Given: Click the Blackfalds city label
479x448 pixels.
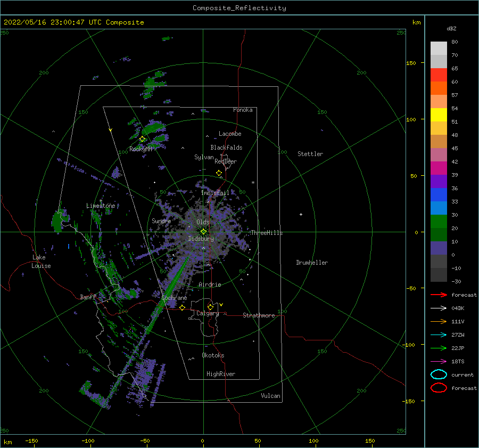Looking at the screenshot, I should pyautogui.click(x=226, y=148).
